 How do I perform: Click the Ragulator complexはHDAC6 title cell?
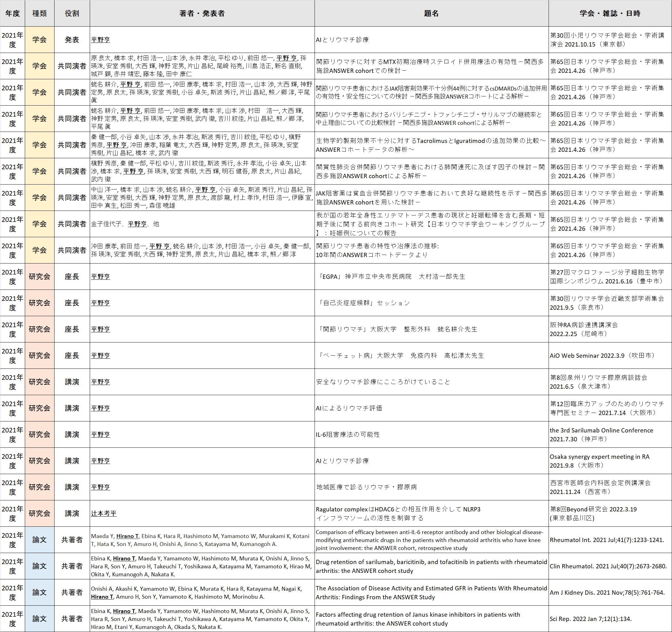[x=431, y=514]
